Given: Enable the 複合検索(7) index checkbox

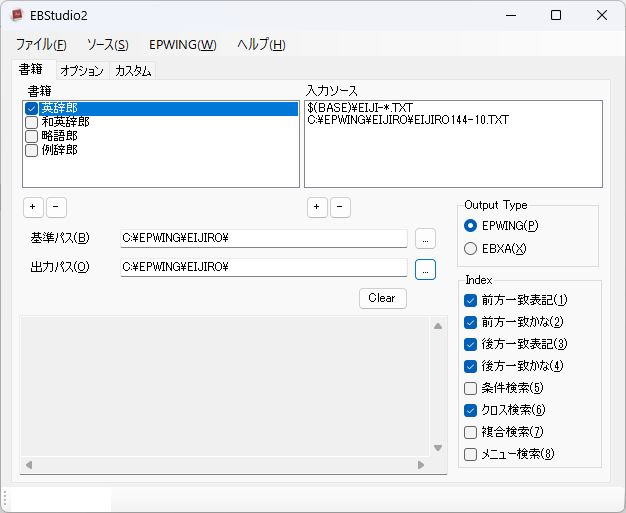Looking at the screenshot, I should pyautogui.click(x=471, y=432).
